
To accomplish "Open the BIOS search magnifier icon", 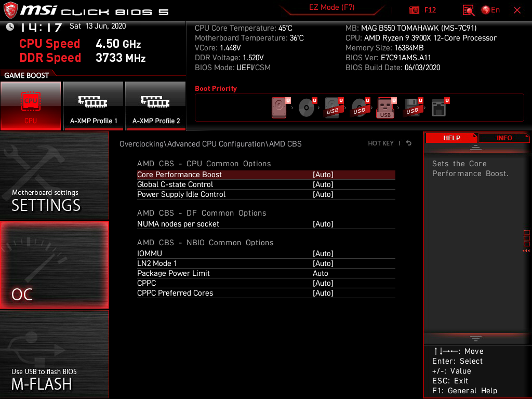I will [469, 10].
